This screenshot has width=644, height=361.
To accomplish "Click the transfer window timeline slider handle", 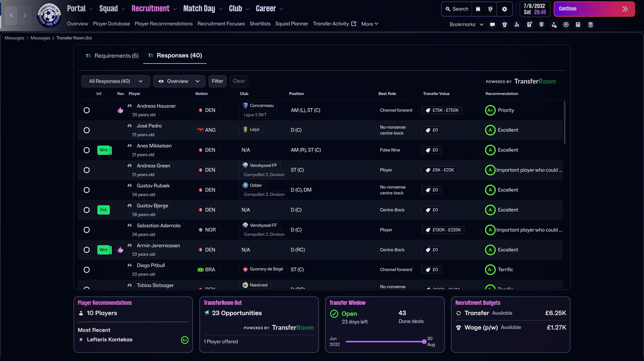I will 424,341.
